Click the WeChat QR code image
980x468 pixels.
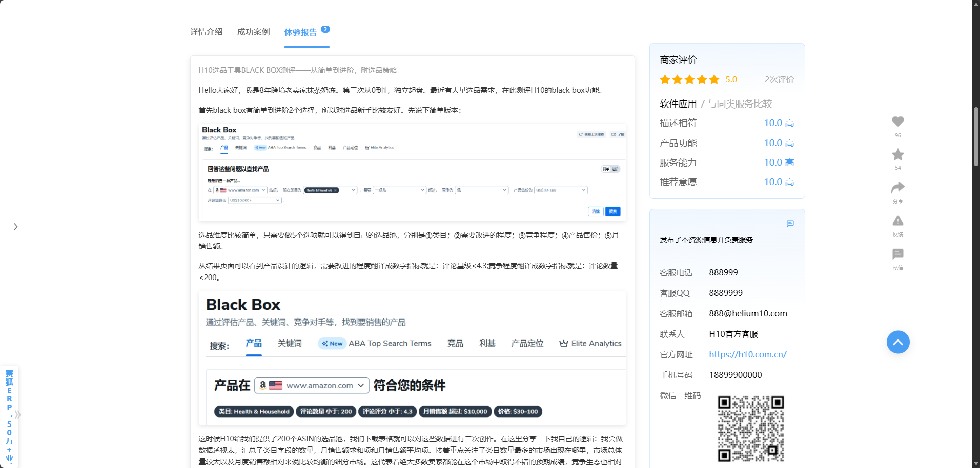(750, 428)
